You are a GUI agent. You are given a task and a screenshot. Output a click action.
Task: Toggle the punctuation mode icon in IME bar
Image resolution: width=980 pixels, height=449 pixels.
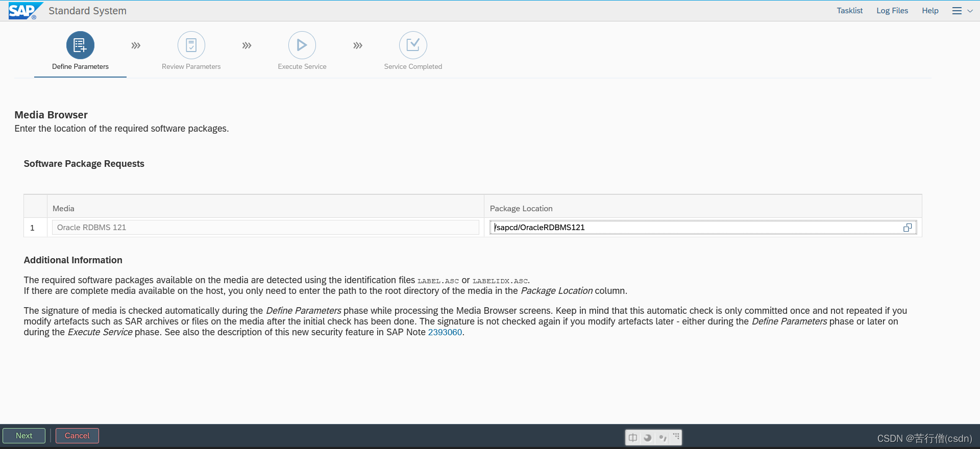point(663,438)
